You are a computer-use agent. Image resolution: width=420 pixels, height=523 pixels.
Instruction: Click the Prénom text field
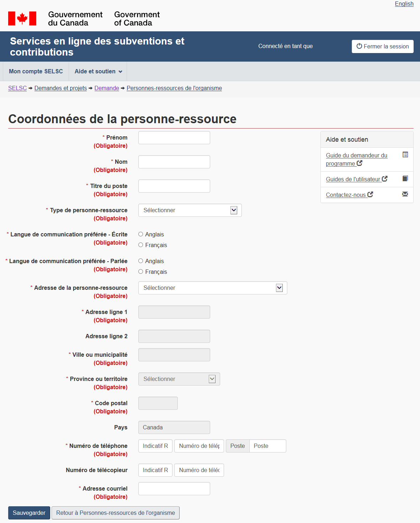click(x=174, y=138)
